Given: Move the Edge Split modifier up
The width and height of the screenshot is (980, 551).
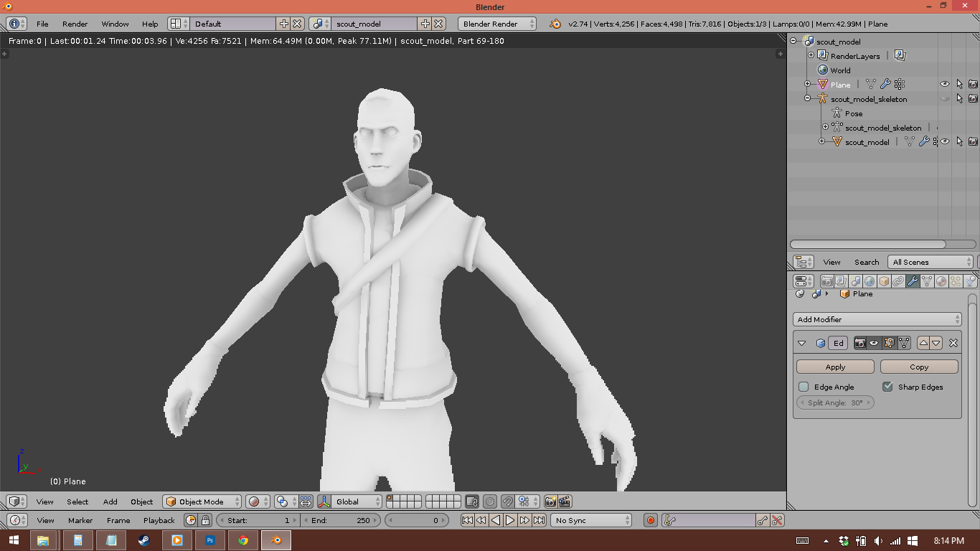Looking at the screenshot, I should [924, 343].
